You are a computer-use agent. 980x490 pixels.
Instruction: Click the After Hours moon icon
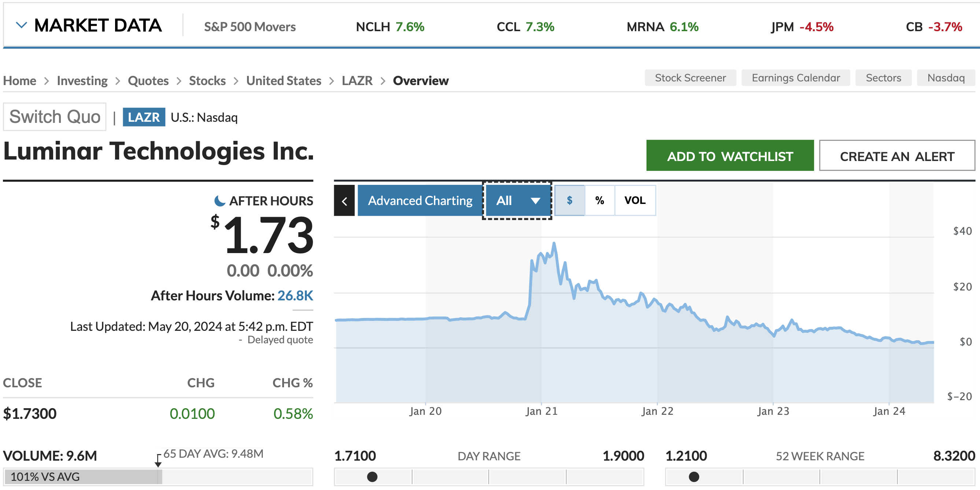(220, 201)
